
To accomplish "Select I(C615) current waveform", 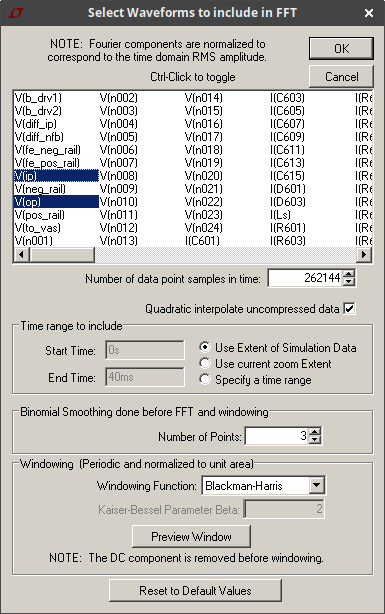I will [287, 176].
